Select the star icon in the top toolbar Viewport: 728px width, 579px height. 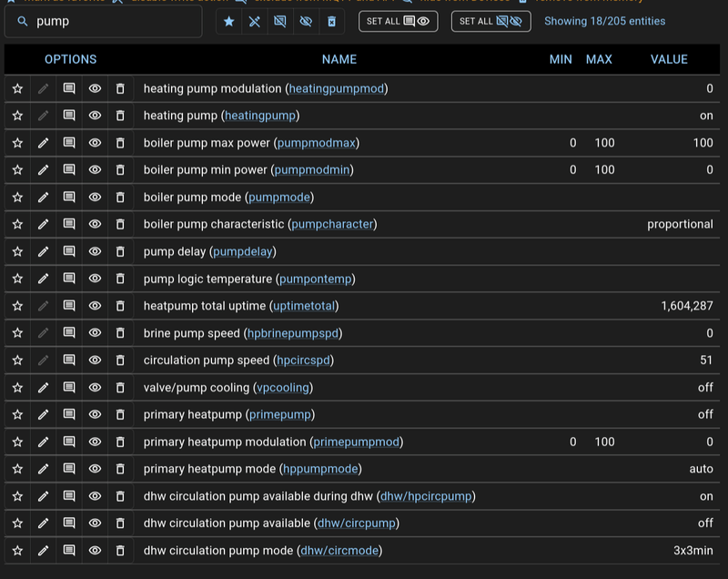coord(228,21)
